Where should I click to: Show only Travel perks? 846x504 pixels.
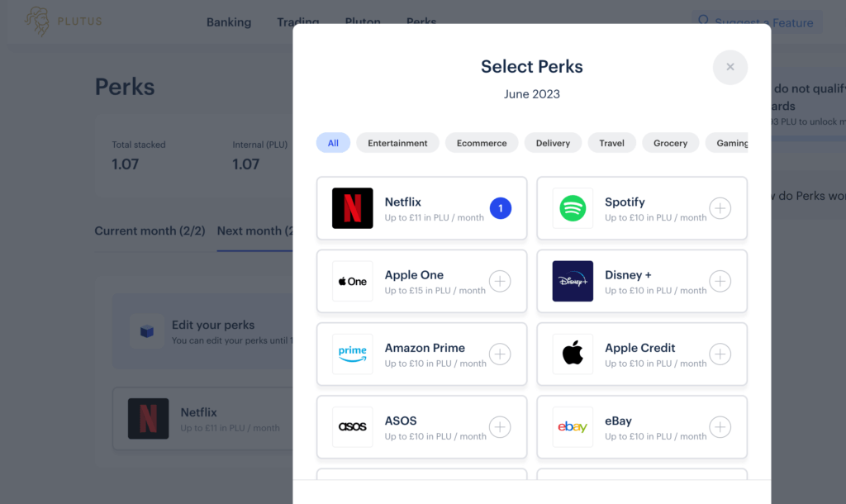[611, 142]
